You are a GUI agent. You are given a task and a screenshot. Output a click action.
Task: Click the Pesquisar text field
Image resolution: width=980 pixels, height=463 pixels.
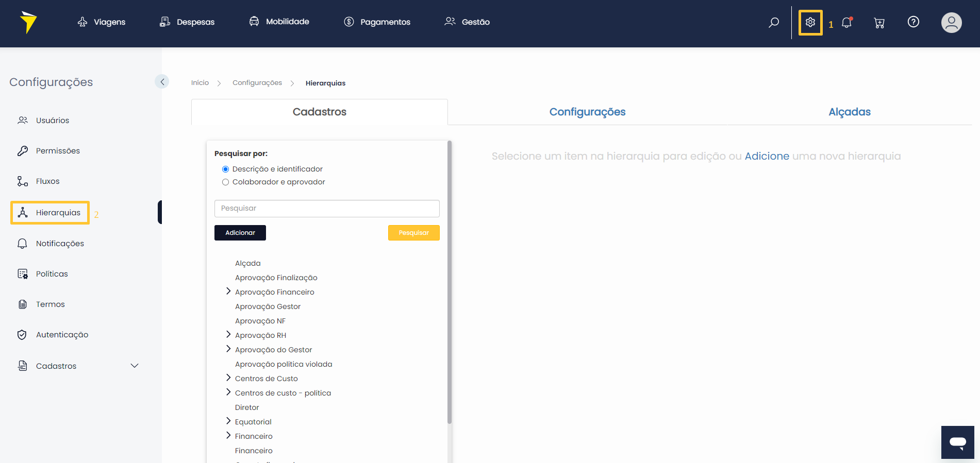[327, 209]
